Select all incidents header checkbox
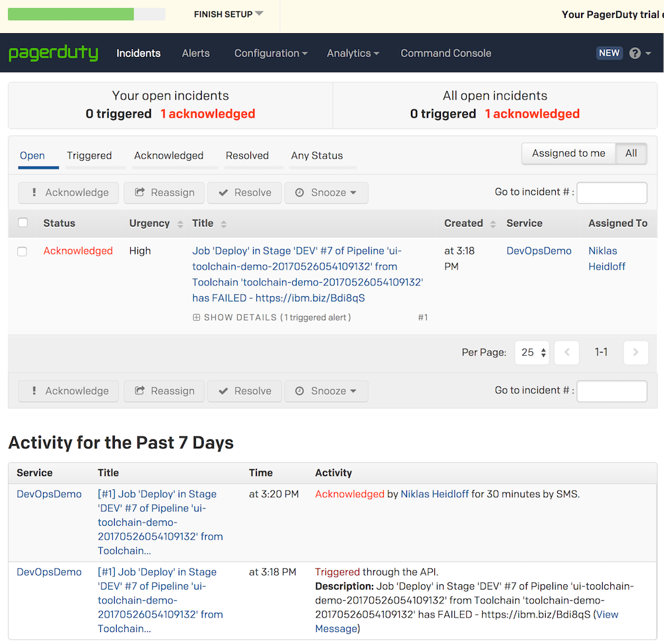The width and height of the screenshot is (664, 644). (23, 222)
